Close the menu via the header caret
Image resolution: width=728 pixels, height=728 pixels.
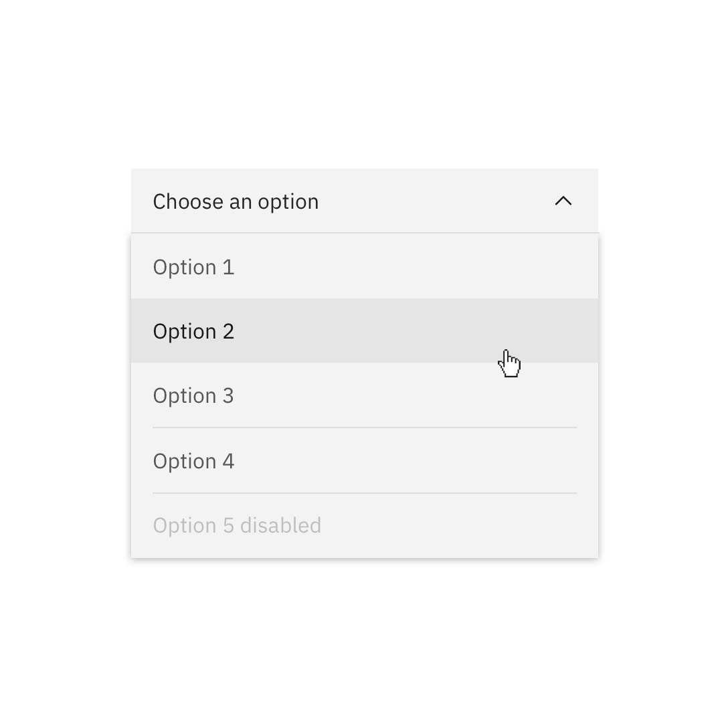tap(563, 201)
